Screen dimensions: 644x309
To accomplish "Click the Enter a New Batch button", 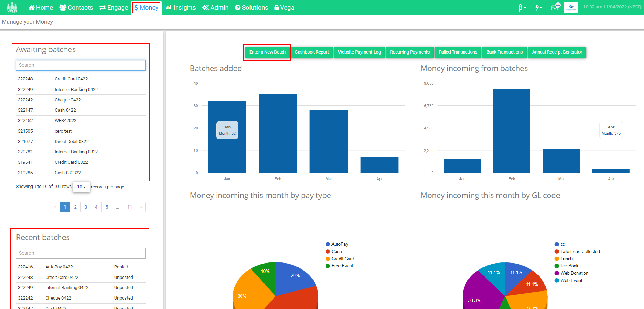I will tap(267, 52).
